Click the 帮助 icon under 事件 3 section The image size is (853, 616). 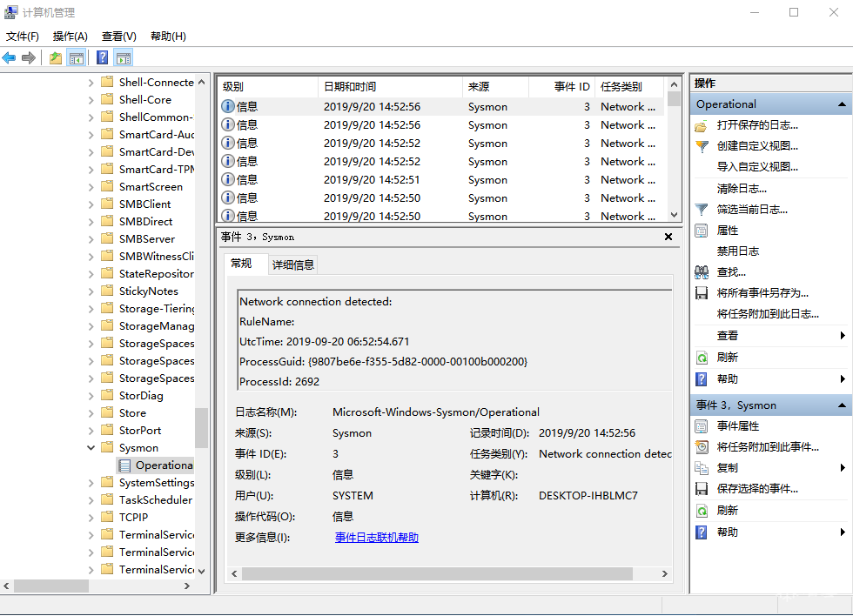click(702, 532)
